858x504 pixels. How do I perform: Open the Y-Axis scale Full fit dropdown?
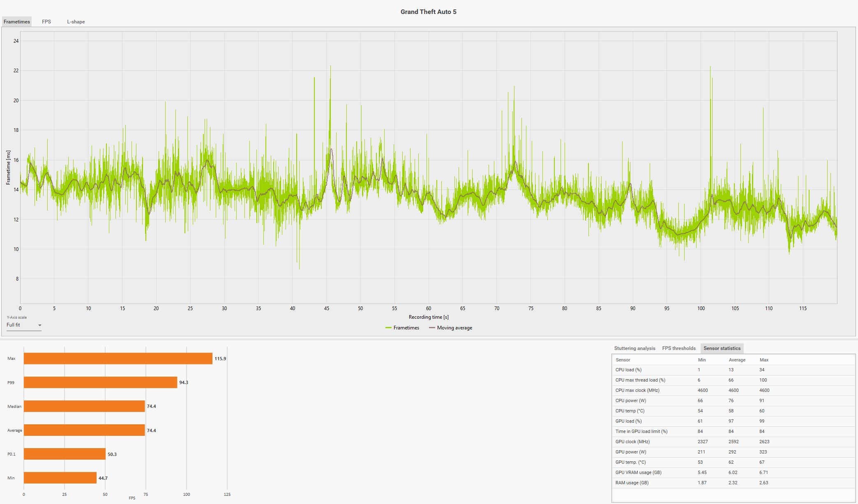(x=24, y=325)
